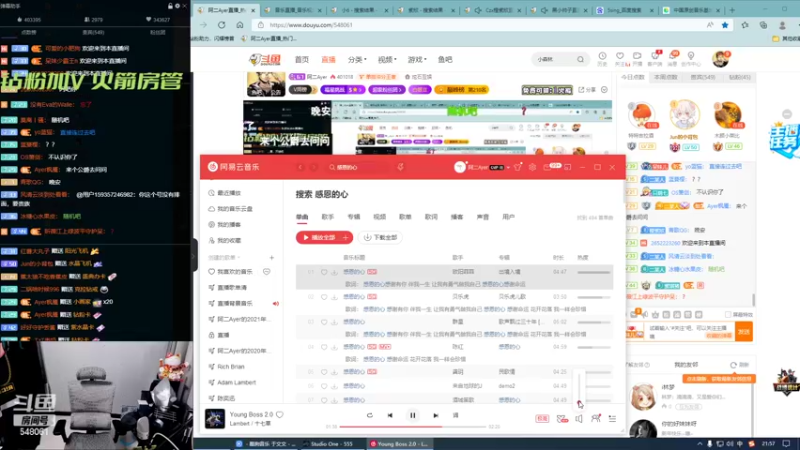Adjust the vertical volume slider popup
The image size is (800, 450).
580,389
